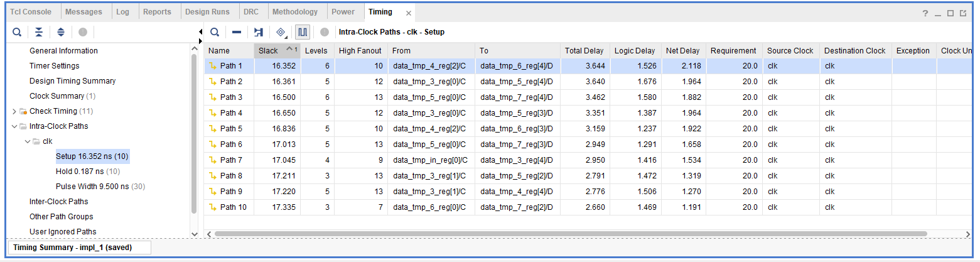The width and height of the screenshot is (980, 262).
Task: Click the data_tmp_7_reg[2]/D cell
Action: pos(518,207)
